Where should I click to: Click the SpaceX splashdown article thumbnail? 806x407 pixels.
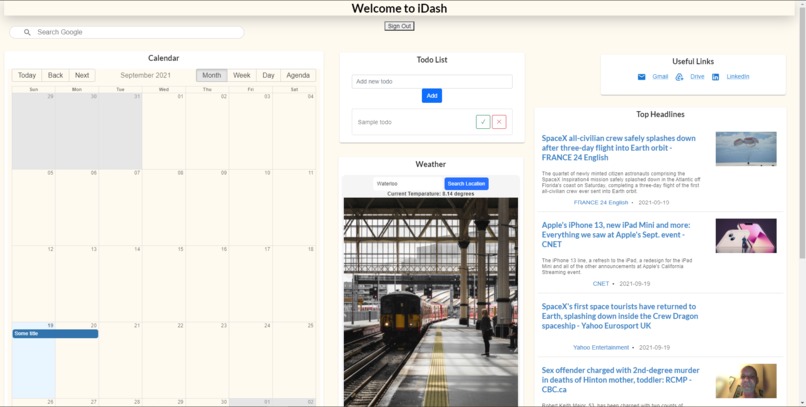(746, 149)
